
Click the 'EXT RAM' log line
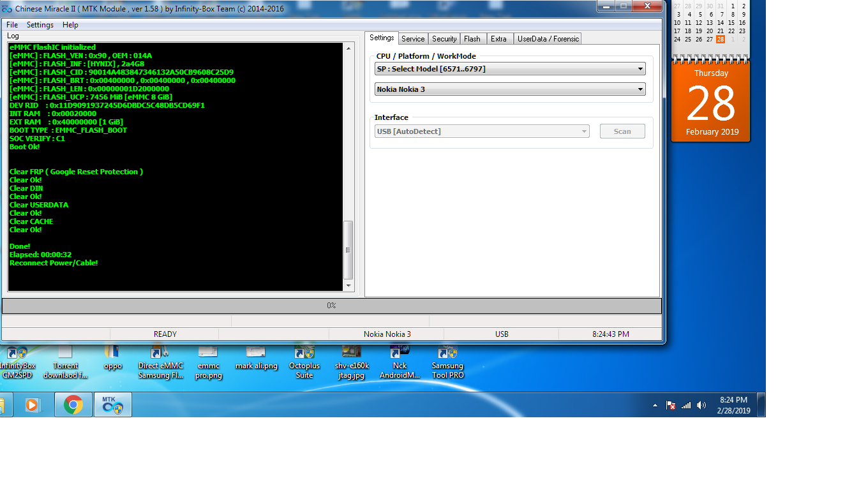point(66,122)
